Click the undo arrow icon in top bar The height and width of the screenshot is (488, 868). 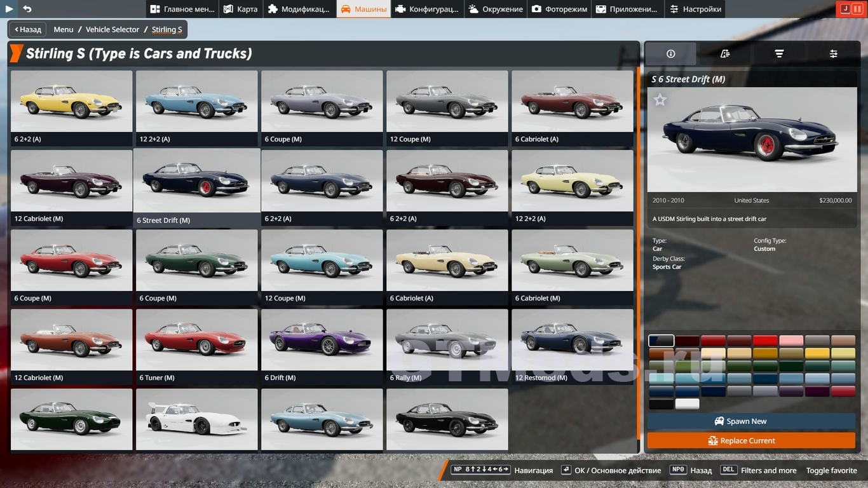tap(27, 9)
